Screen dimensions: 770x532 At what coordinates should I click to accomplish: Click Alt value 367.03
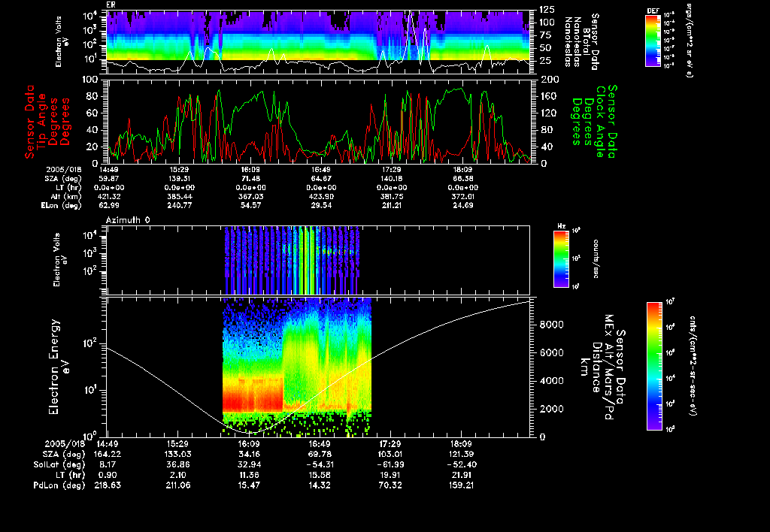[x=250, y=196]
